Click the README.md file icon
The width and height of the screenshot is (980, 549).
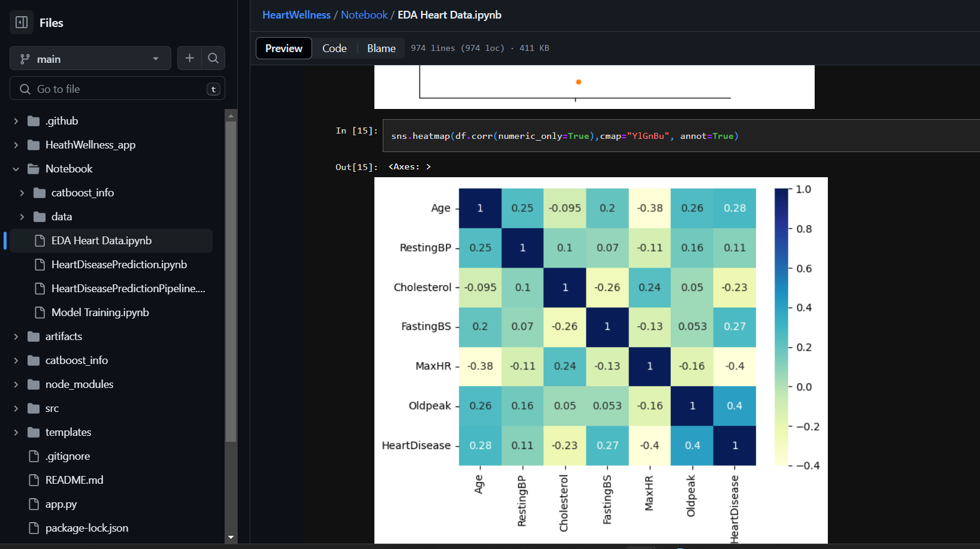pos(34,480)
